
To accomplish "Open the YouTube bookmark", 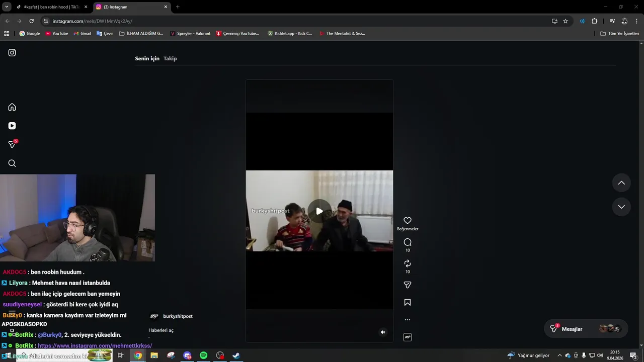I will [x=56, y=34].
